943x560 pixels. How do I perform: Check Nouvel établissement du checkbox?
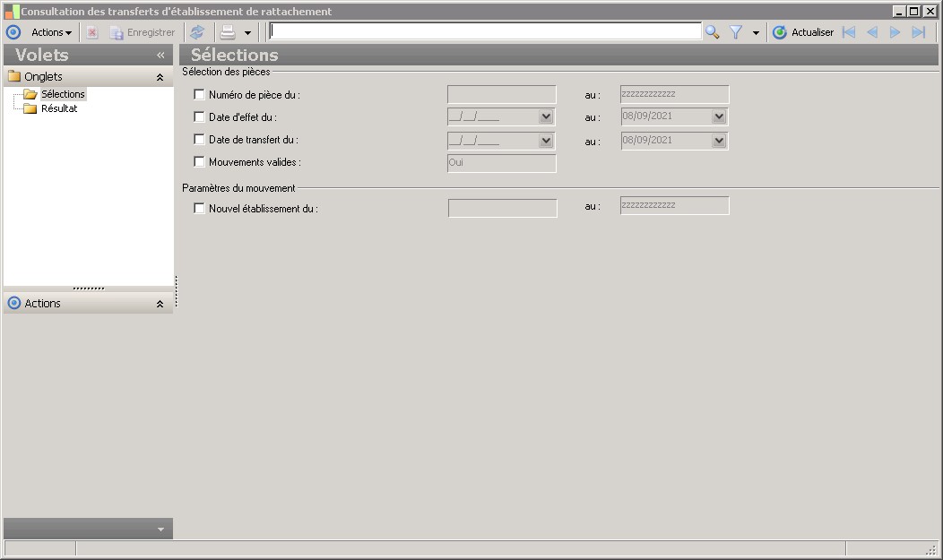[199, 208]
